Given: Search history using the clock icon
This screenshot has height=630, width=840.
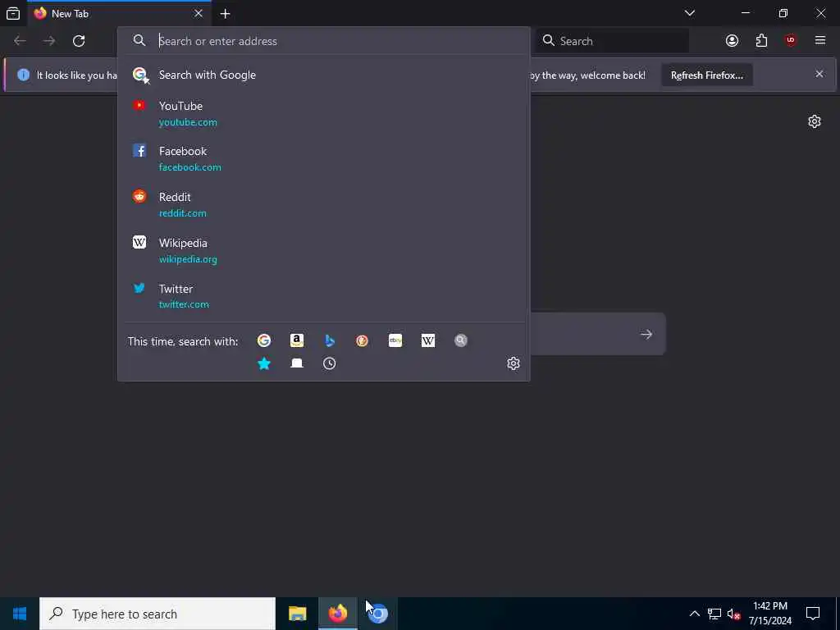Looking at the screenshot, I should click(330, 363).
